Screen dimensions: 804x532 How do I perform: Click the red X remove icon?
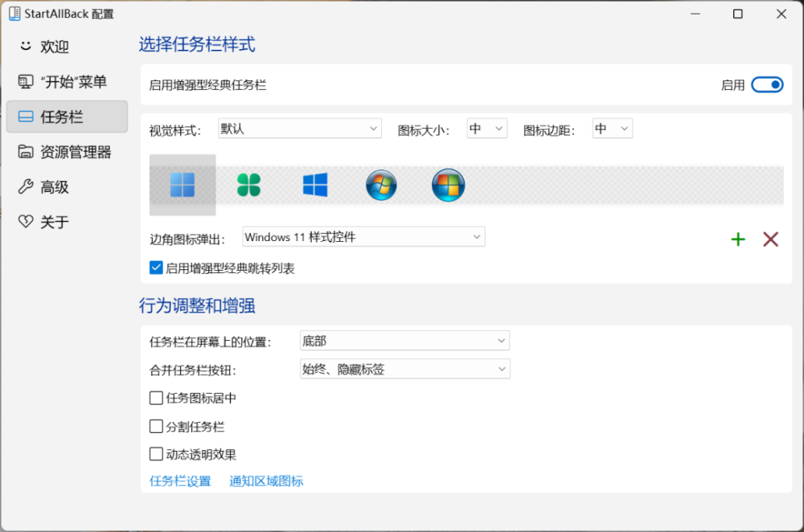click(x=771, y=239)
